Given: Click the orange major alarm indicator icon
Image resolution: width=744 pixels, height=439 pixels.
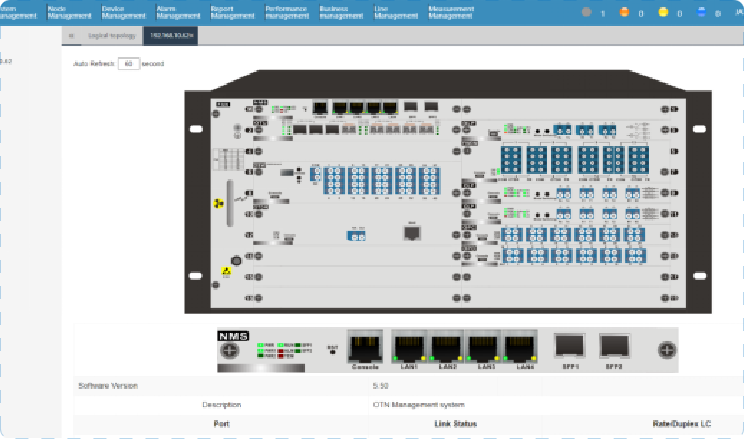Looking at the screenshot, I should [625, 13].
